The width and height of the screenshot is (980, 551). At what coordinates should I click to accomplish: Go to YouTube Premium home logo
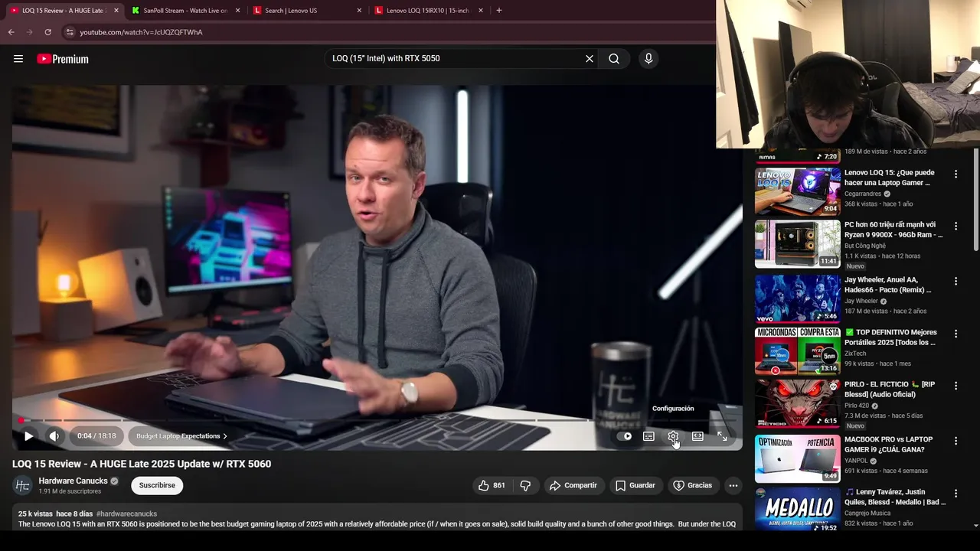(x=63, y=59)
